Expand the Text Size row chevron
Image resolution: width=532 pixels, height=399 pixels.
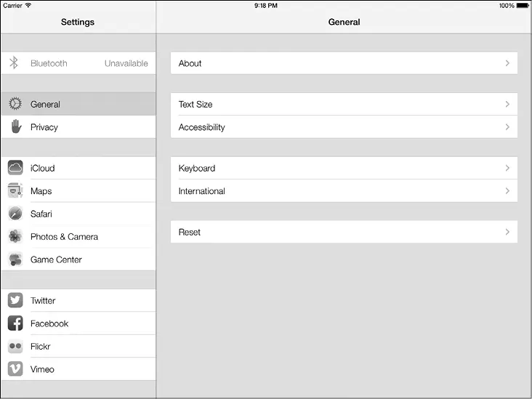[507, 104]
